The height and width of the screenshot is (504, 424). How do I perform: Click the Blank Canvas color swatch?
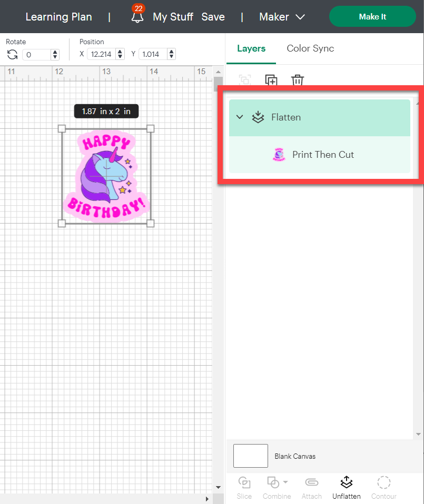click(x=250, y=456)
